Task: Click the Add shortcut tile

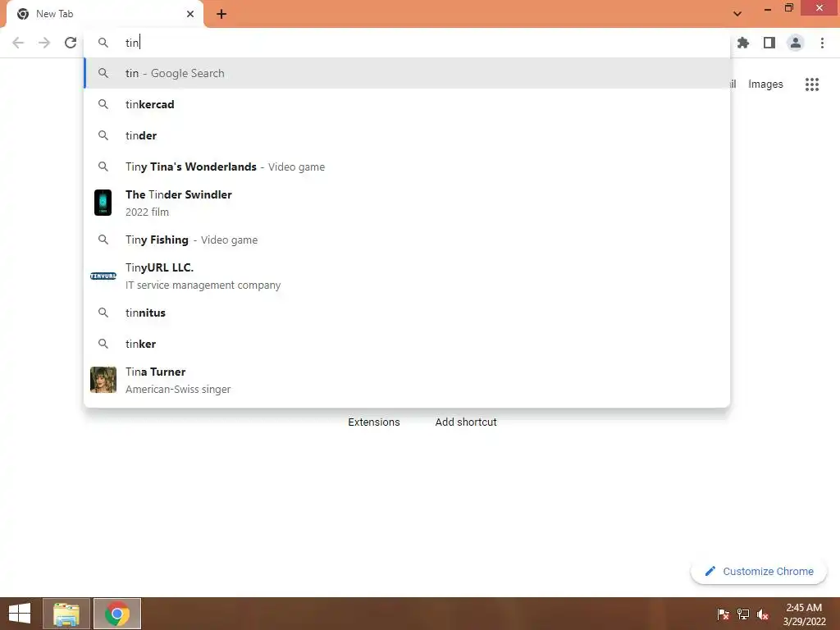Action: click(466, 422)
